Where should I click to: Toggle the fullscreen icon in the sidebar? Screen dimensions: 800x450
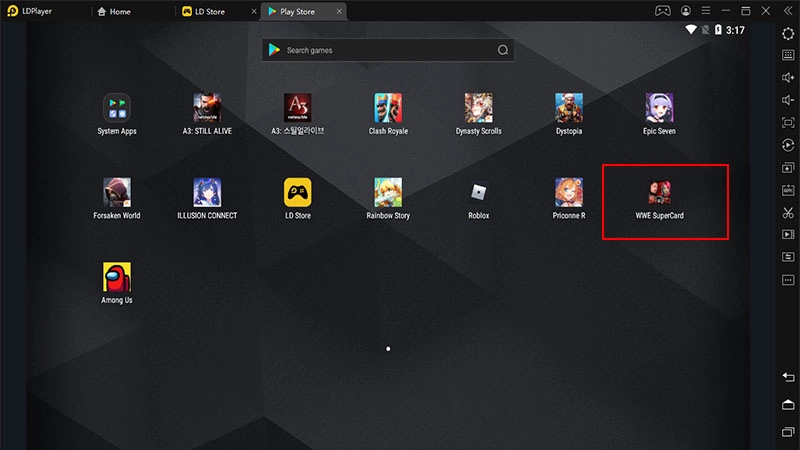tap(788, 122)
